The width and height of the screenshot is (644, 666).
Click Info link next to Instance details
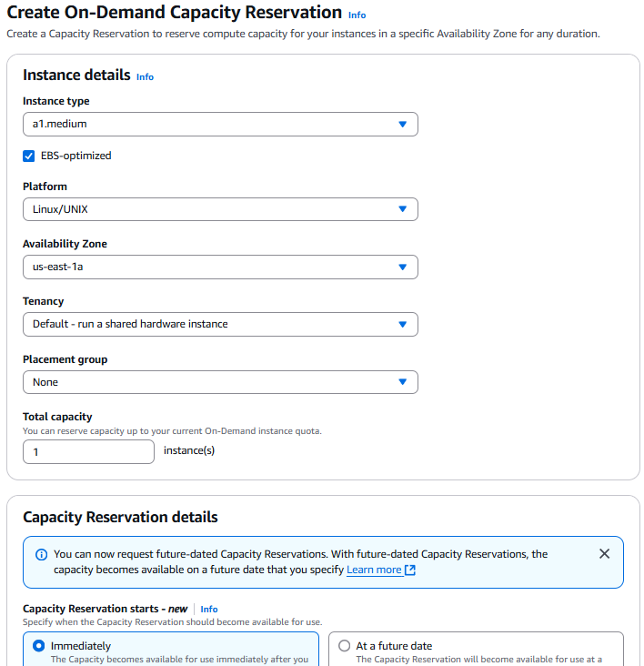point(145,77)
